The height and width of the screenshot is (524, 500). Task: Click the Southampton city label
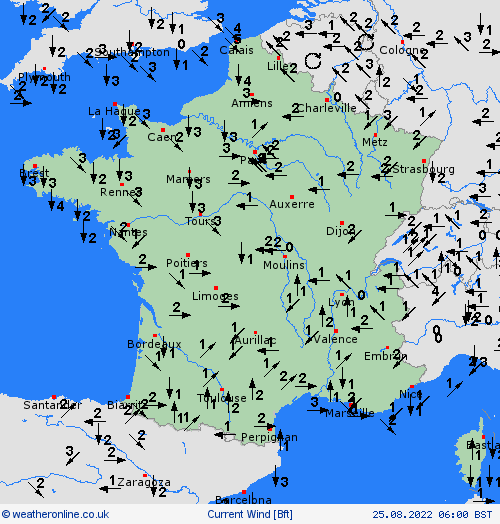click(132, 52)
